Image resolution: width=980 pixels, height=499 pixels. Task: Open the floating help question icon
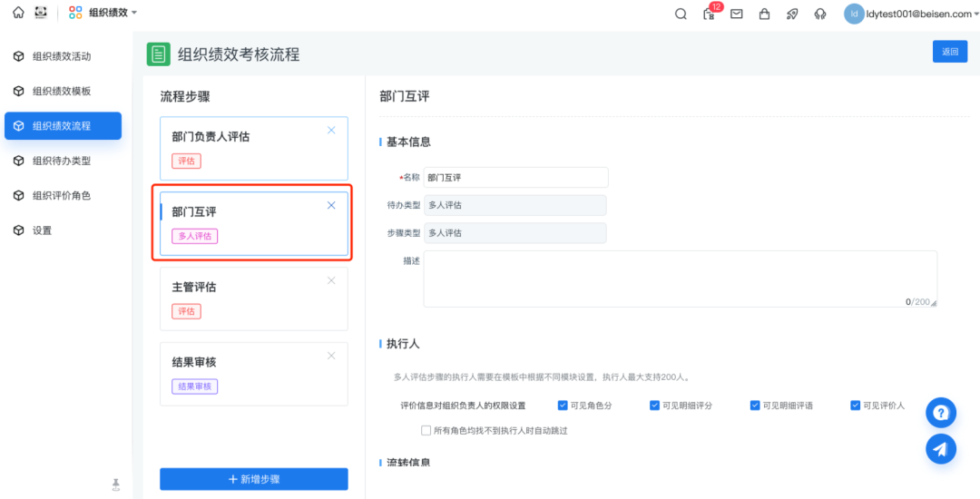point(941,413)
